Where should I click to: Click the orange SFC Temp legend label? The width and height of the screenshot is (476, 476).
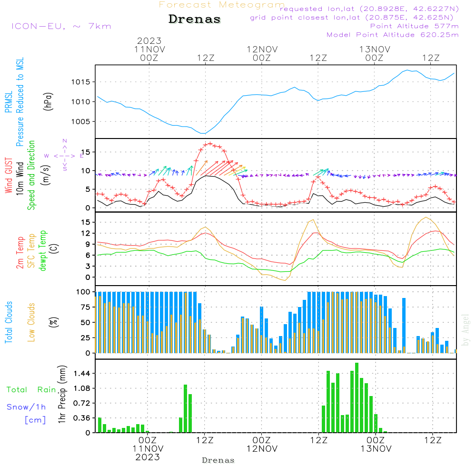[31, 251]
